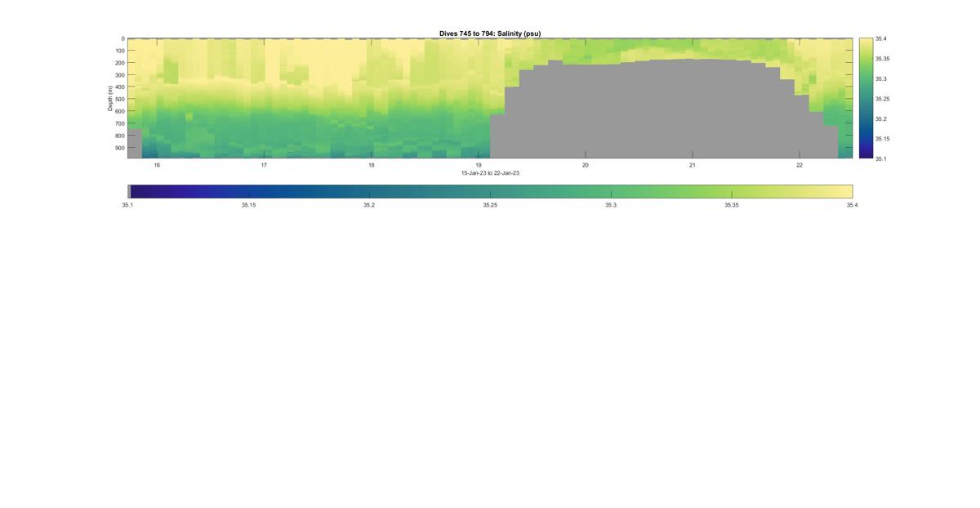Select x-axis tick label "17"
The width and height of the screenshot is (980, 508).
[264, 165]
